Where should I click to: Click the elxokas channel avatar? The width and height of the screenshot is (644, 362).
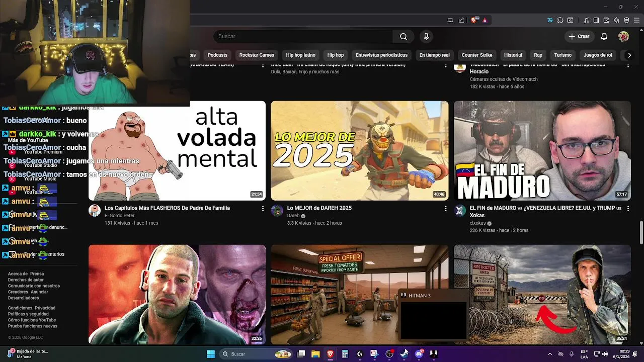(460, 211)
